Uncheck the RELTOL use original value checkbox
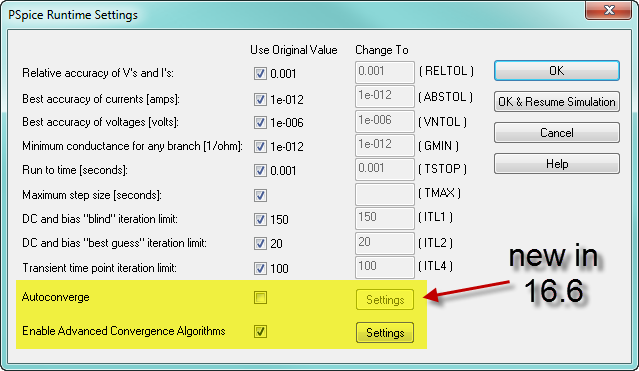Viewport: 639px width, 371px height. click(260, 73)
